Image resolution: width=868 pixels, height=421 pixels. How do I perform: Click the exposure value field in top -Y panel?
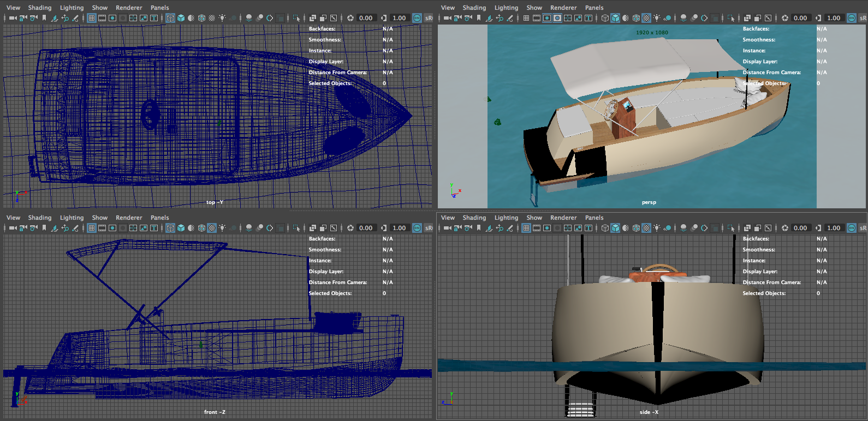366,18
